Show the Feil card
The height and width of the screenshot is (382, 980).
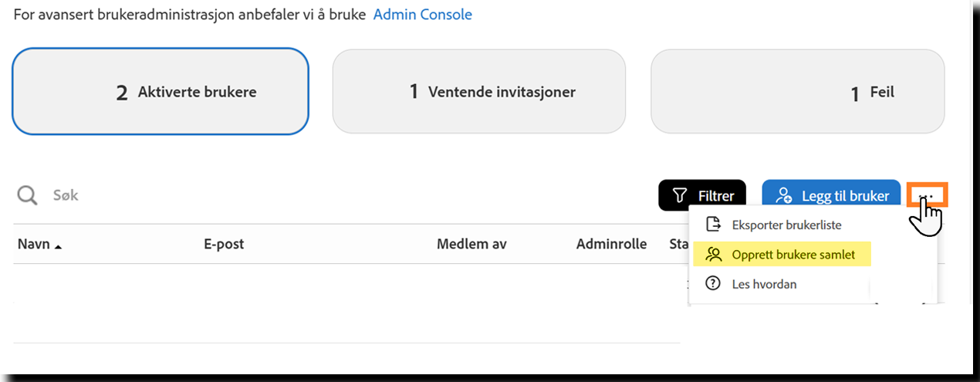797,92
